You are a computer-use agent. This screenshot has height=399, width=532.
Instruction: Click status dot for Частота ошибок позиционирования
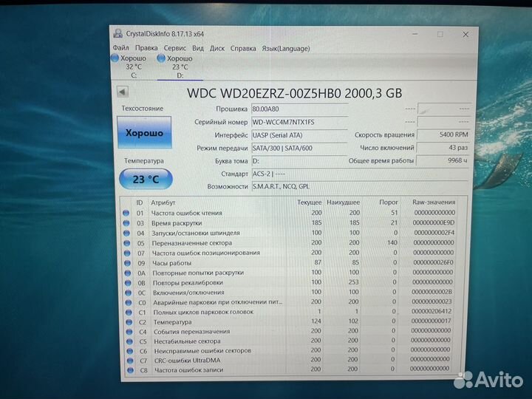(127, 253)
